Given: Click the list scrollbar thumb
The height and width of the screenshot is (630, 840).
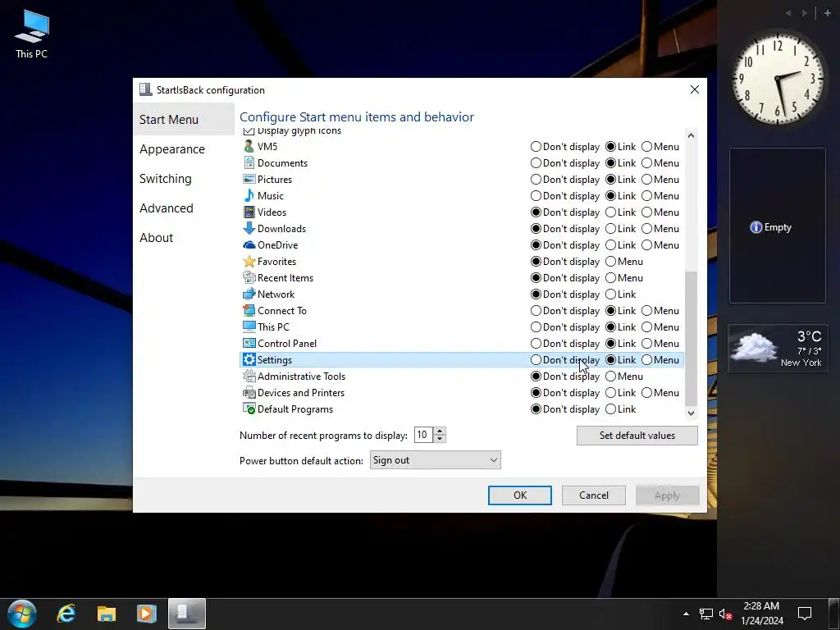Looking at the screenshot, I should point(691,338).
